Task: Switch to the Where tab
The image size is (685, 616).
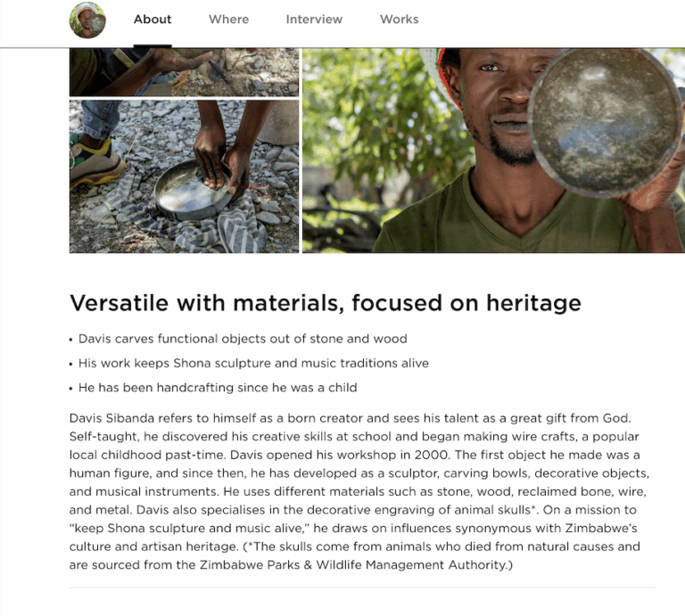Action: coord(228,20)
